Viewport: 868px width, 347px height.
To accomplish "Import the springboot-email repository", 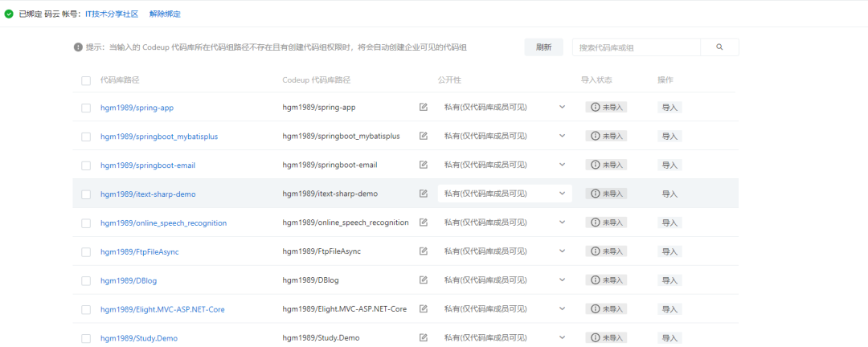I will (x=669, y=165).
